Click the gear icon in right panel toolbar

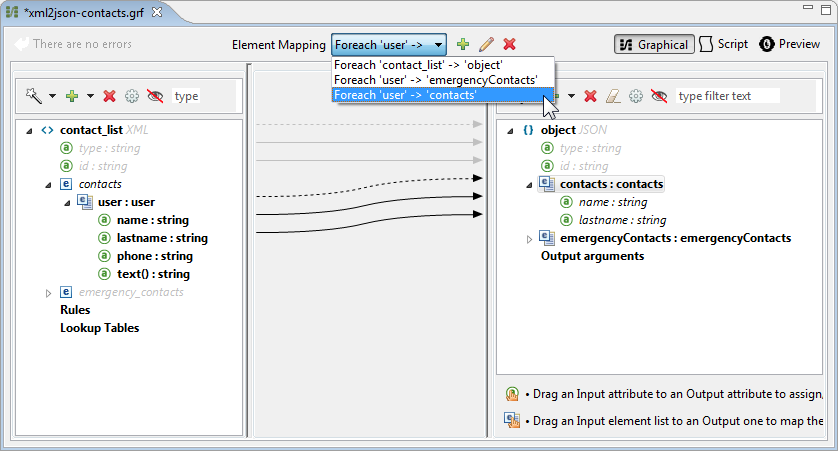(636, 96)
